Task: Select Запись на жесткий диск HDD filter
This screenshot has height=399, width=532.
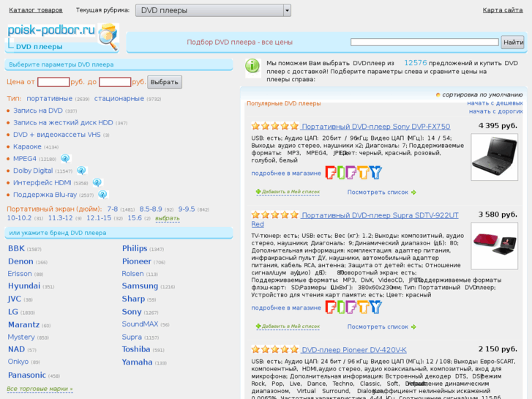Action: click(63, 122)
